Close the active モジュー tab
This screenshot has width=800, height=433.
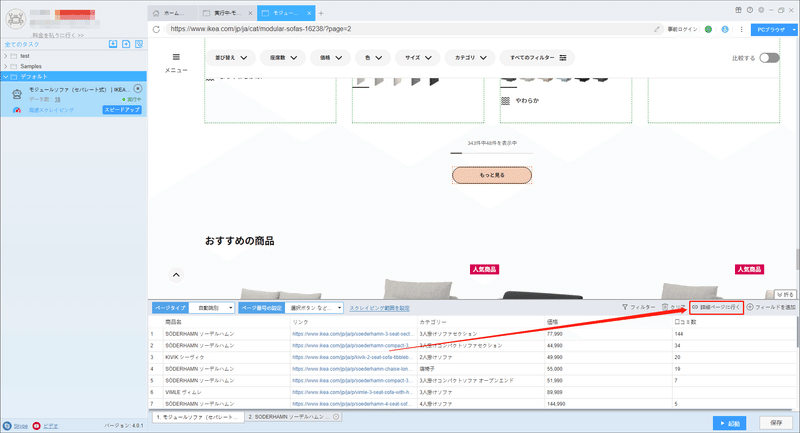tap(309, 13)
